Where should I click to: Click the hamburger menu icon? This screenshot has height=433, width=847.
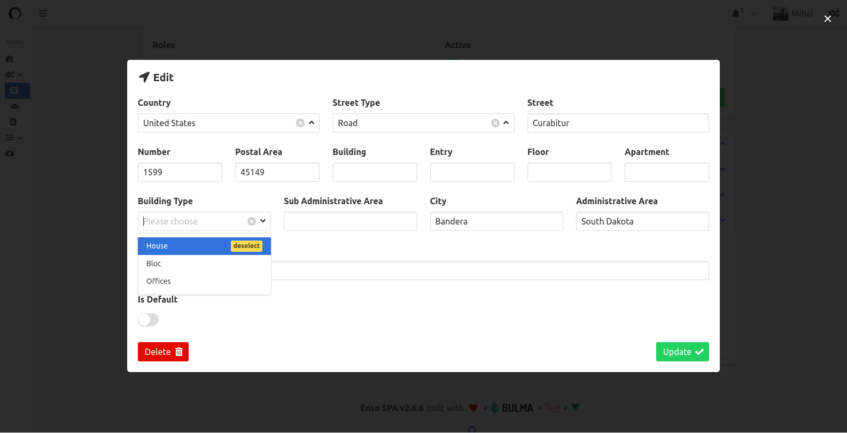43,13
